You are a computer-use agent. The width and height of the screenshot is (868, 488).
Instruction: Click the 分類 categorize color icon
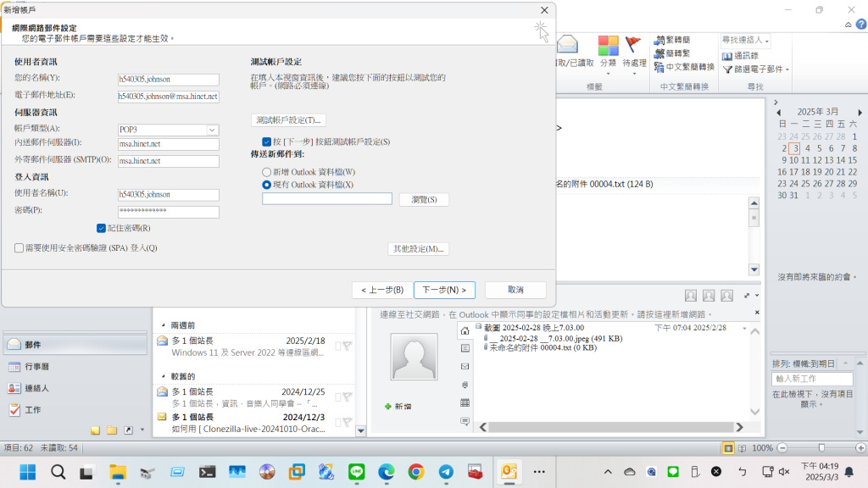(x=608, y=46)
